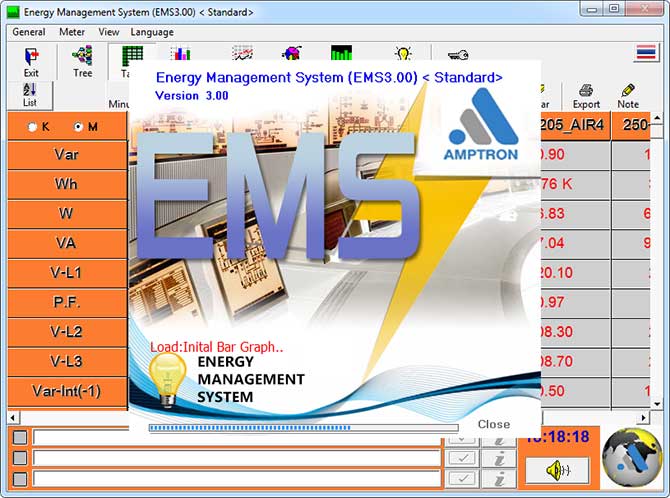Image resolution: width=670 pixels, height=498 pixels.
Task: Click the Export printer icon
Action: click(x=586, y=97)
